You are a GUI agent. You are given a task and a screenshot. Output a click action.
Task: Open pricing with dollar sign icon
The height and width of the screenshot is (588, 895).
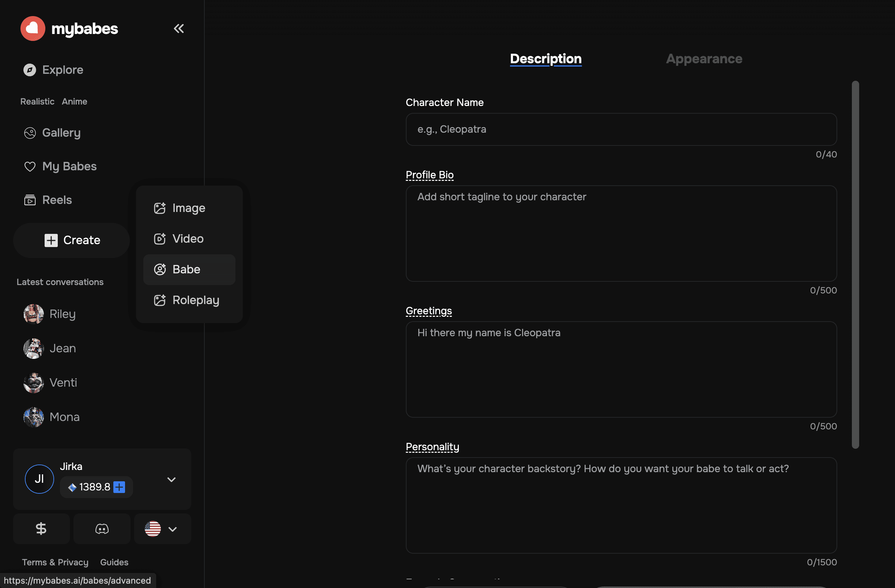(x=41, y=529)
